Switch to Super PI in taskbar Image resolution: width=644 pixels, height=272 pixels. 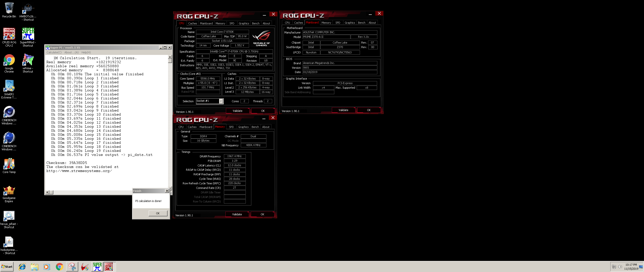(x=97, y=267)
